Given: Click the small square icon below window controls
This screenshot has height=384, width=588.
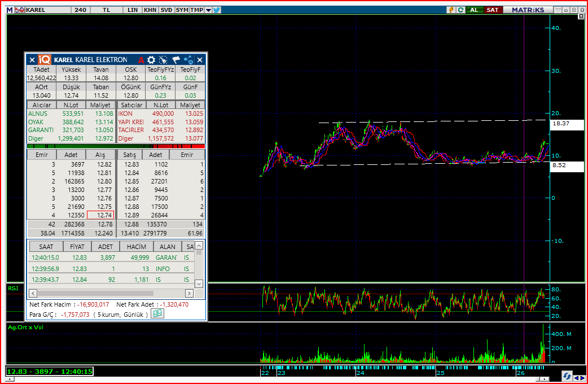Looking at the screenshot, I should [x=581, y=16].
